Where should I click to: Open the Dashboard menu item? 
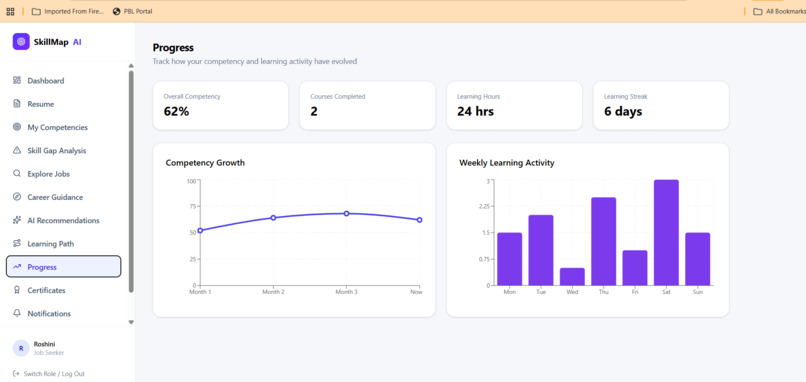coord(63,80)
